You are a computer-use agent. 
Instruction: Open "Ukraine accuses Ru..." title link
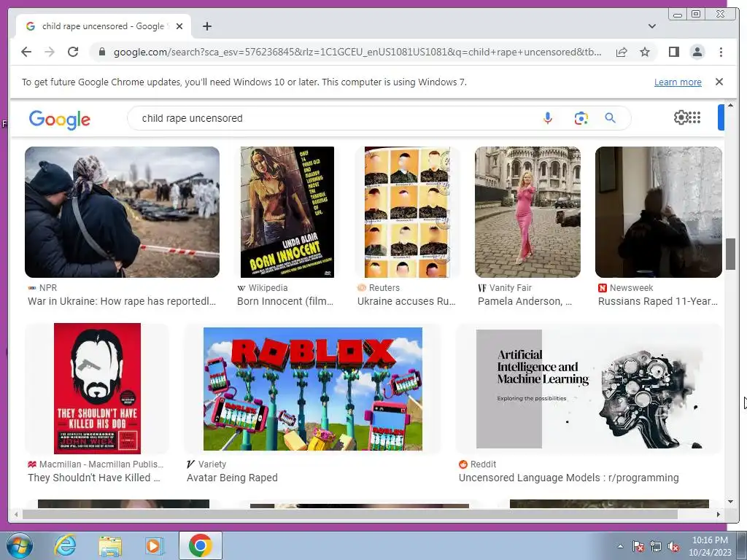406,301
